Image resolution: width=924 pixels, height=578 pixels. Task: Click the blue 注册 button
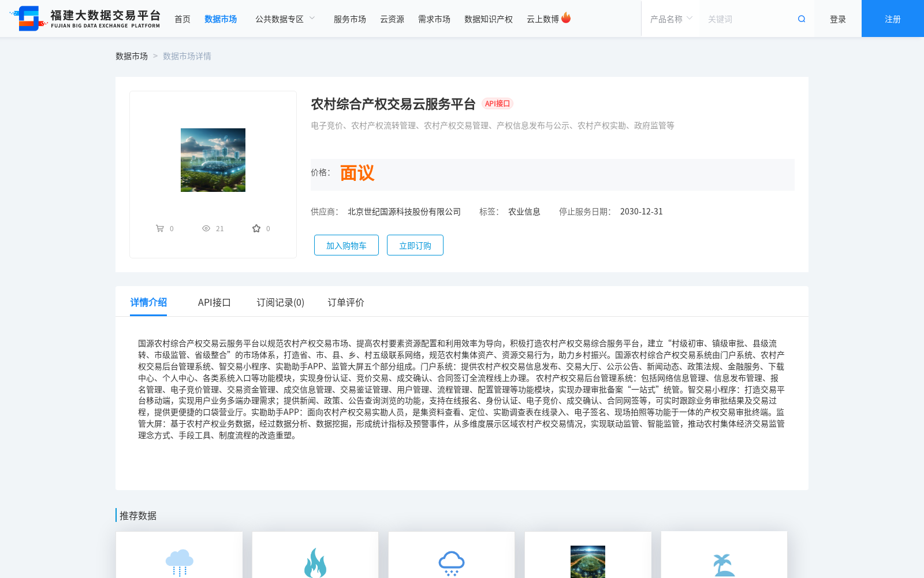893,18
